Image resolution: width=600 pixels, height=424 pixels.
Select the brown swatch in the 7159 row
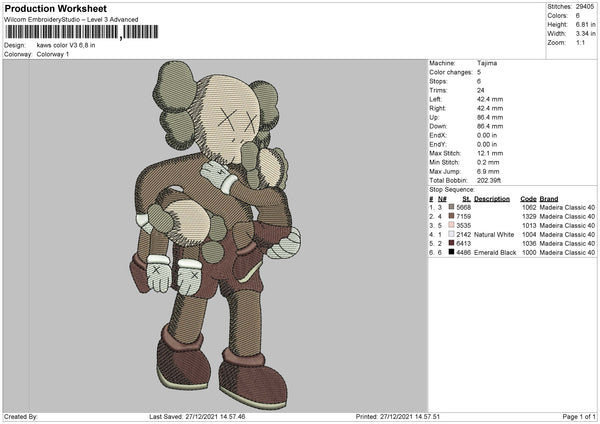[x=451, y=216]
